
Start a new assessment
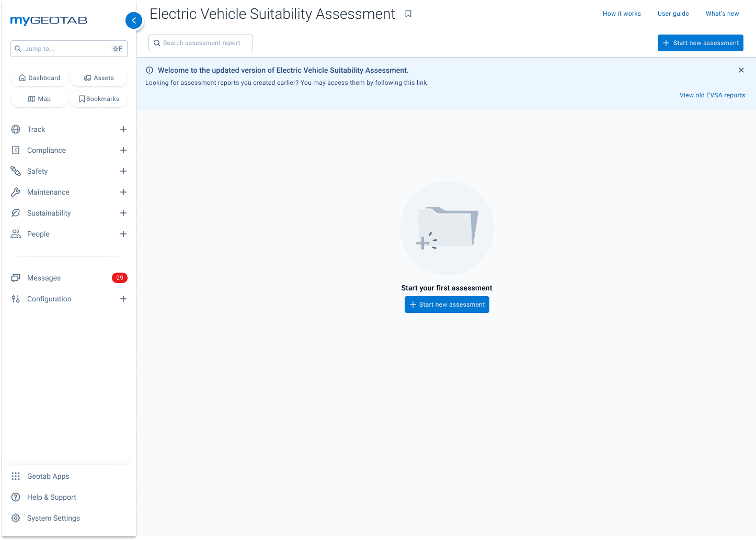pos(700,42)
